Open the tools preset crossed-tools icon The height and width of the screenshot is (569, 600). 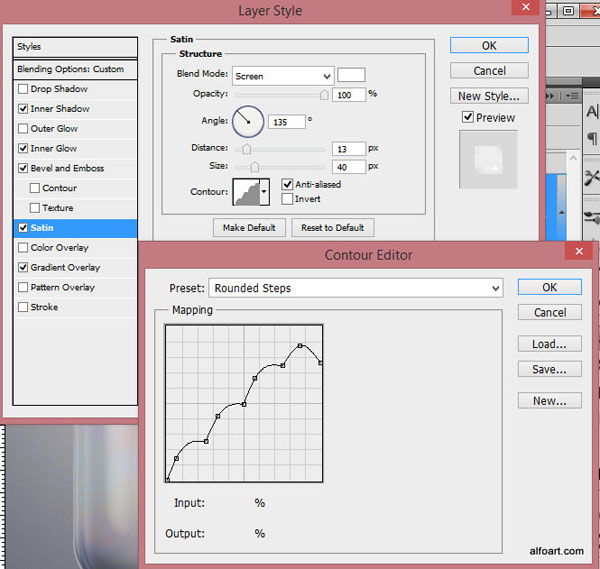(x=592, y=178)
